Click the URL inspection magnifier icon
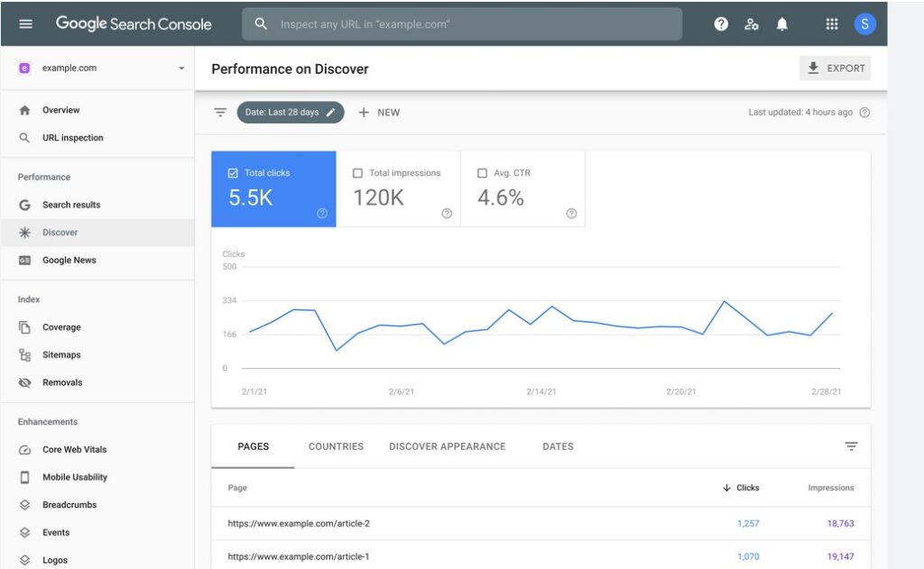This screenshot has height=569, width=924. tap(24, 138)
